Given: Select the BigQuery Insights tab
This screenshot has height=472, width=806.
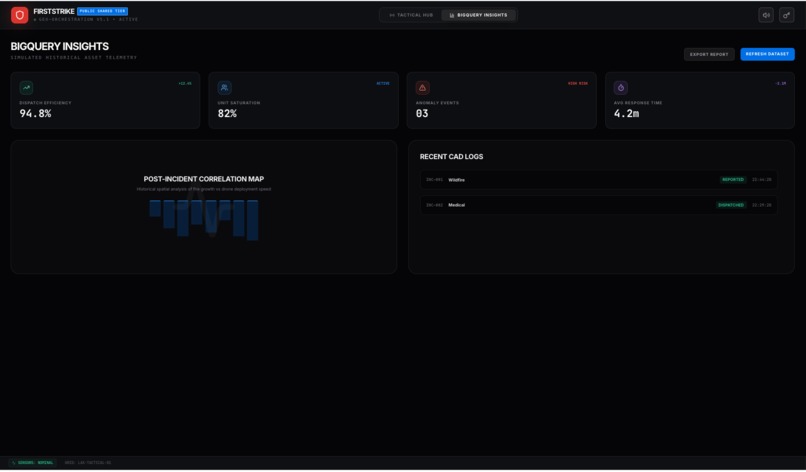Looking at the screenshot, I should point(478,15).
